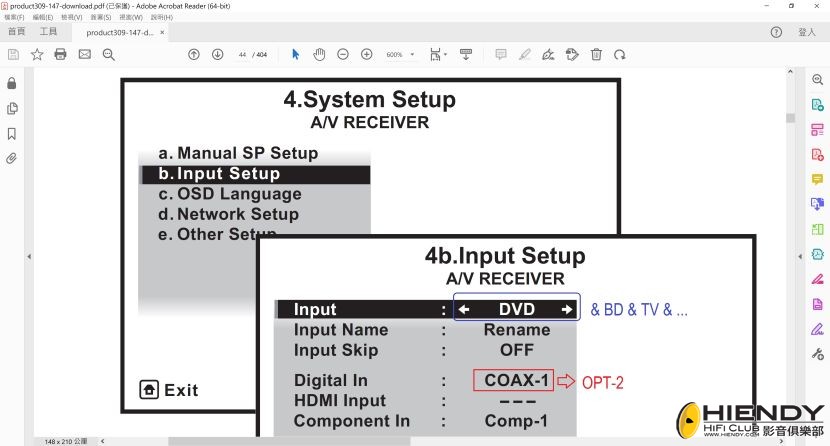Rotate the page using the rotate icon
The height and width of the screenshot is (446, 830).
coord(620,54)
